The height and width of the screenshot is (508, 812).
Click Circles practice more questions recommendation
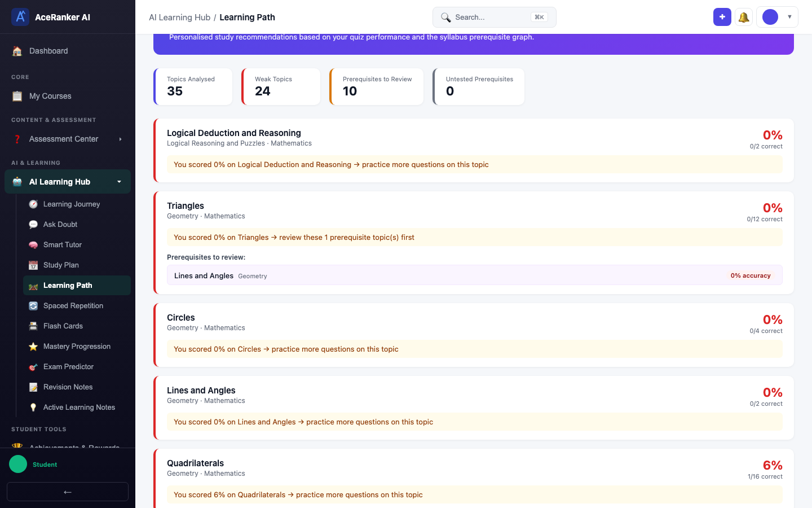click(x=475, y=349)
